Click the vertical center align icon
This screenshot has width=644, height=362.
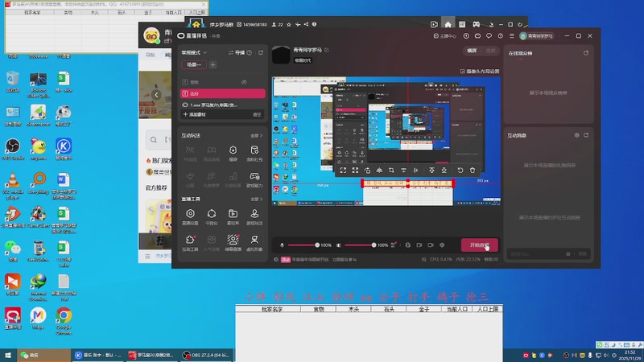[x=403, y=171]
